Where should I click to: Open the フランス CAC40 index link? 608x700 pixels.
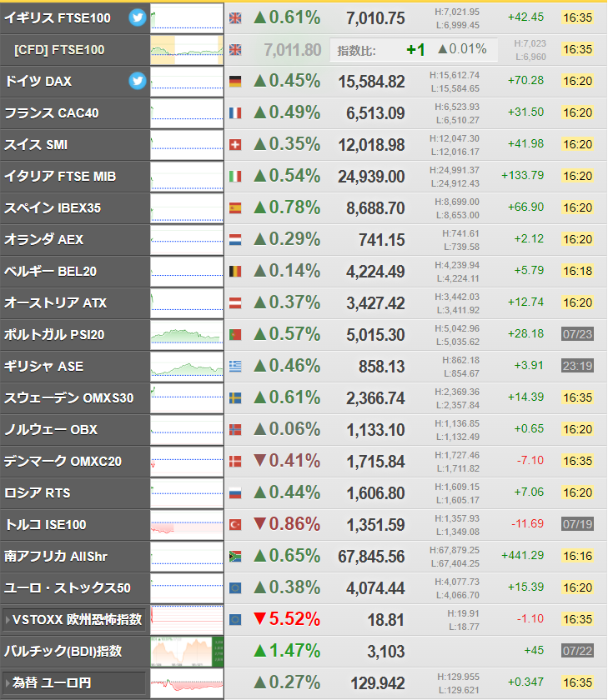pyautogui.click(x=52, y=113)
